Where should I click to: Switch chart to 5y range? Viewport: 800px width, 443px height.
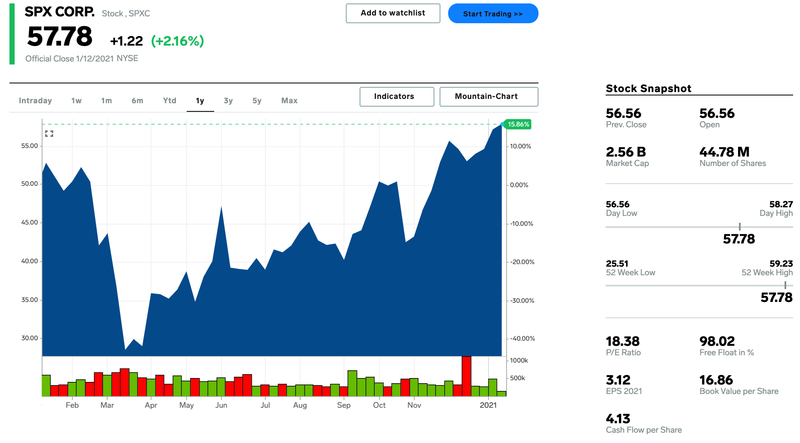point(257,101)
